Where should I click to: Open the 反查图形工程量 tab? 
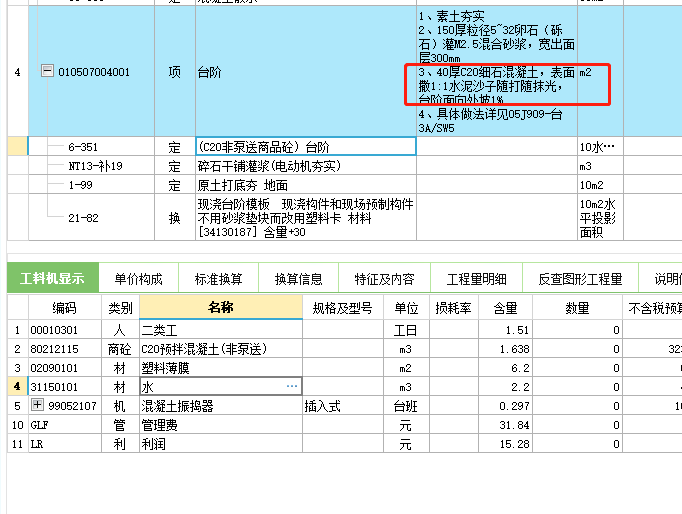click(580, 279)
